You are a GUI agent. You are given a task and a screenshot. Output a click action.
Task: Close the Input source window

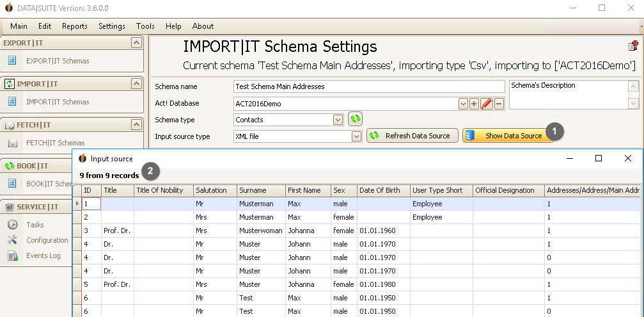[628, 158]
